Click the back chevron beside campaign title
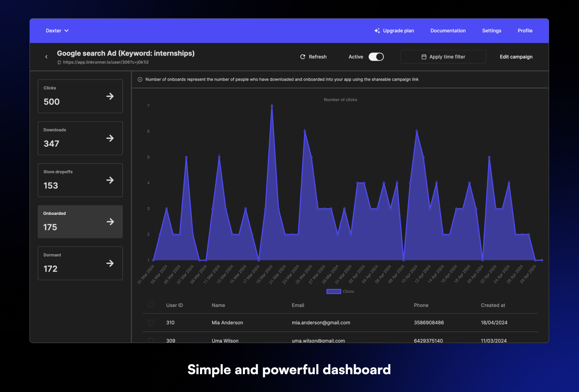Image resolution: width=579 pixels, height=392 pixels. click(x=46, y=56)
